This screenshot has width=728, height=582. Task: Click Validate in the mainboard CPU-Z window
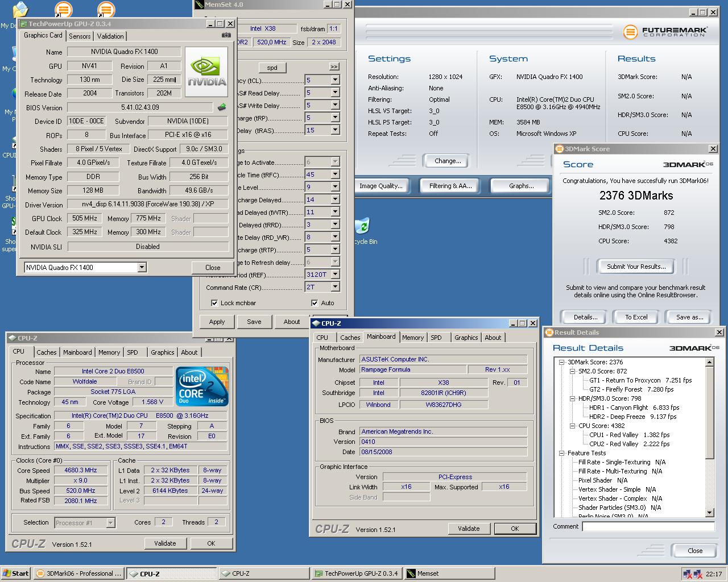(x=469, y=529)
